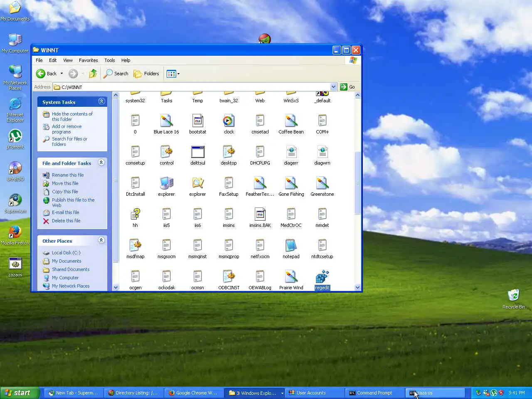Open the Recycle Bin
532x399 pixels.
(x=514, y=299)
